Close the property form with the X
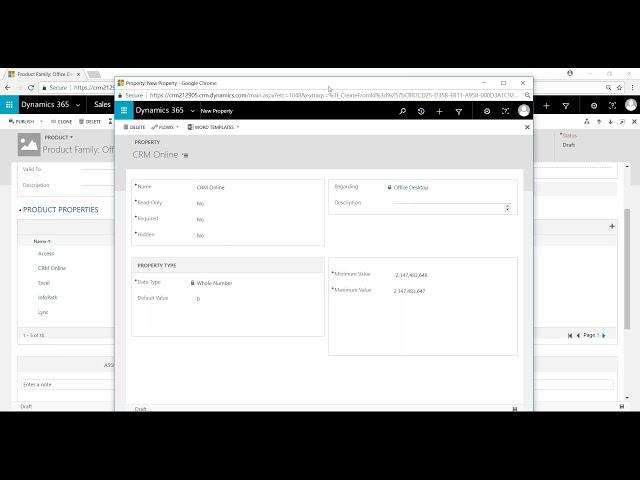 coord(527,127)
